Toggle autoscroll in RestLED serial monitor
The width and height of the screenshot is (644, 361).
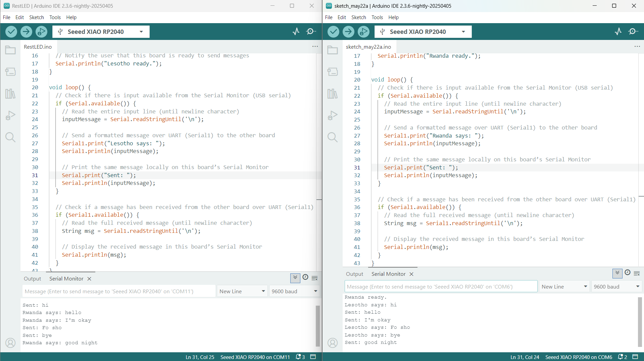(295, 278)
